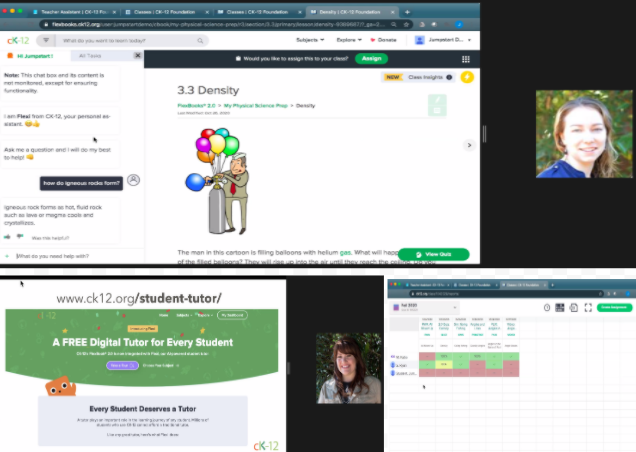Click the yellow score cell in the gradebook

444,364
